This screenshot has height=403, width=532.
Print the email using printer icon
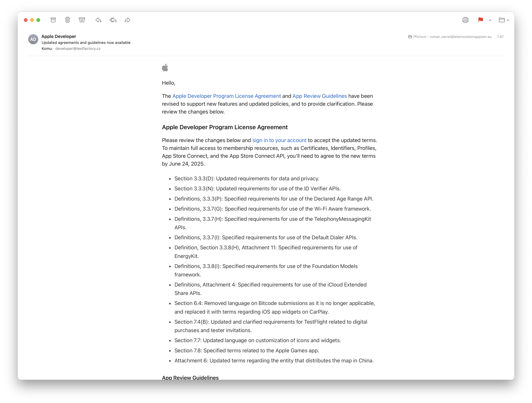pos(465,20)
